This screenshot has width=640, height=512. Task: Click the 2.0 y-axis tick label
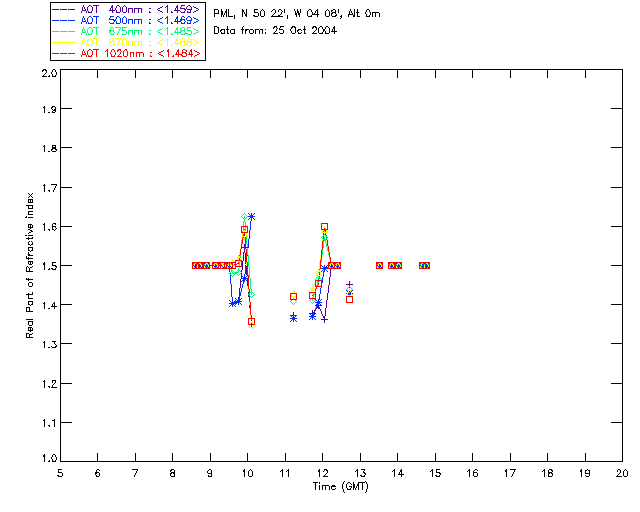(49, 73)
